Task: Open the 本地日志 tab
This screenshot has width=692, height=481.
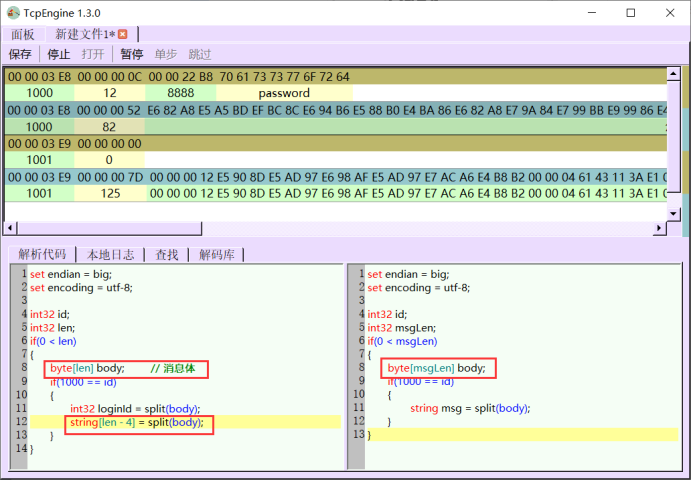Action: point(110,254)
